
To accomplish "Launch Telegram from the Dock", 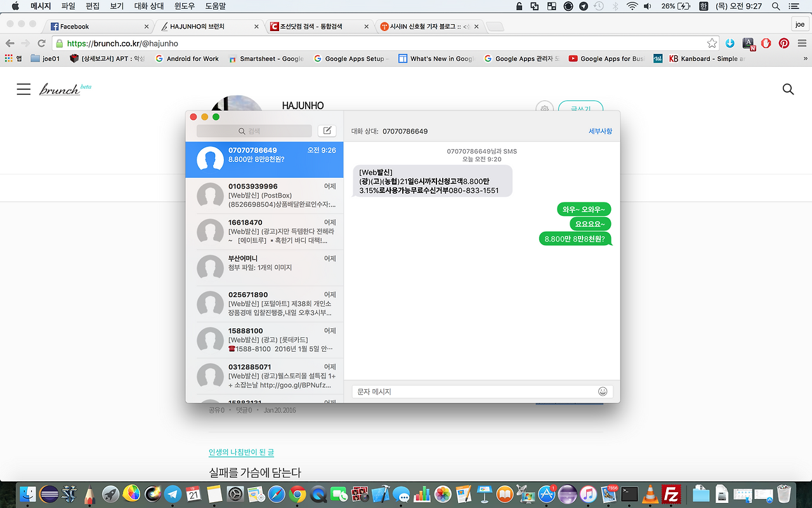I will (173, 494).
